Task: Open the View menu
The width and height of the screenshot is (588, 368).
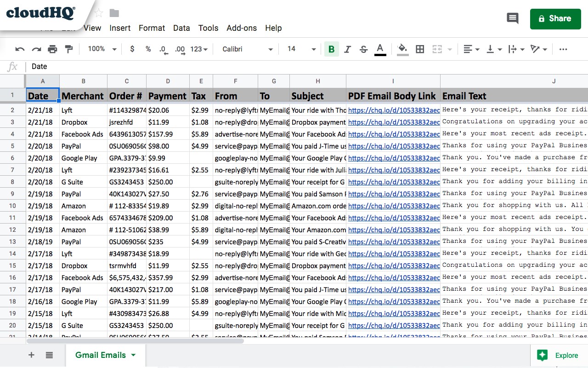Action: (x=92, y=28)
